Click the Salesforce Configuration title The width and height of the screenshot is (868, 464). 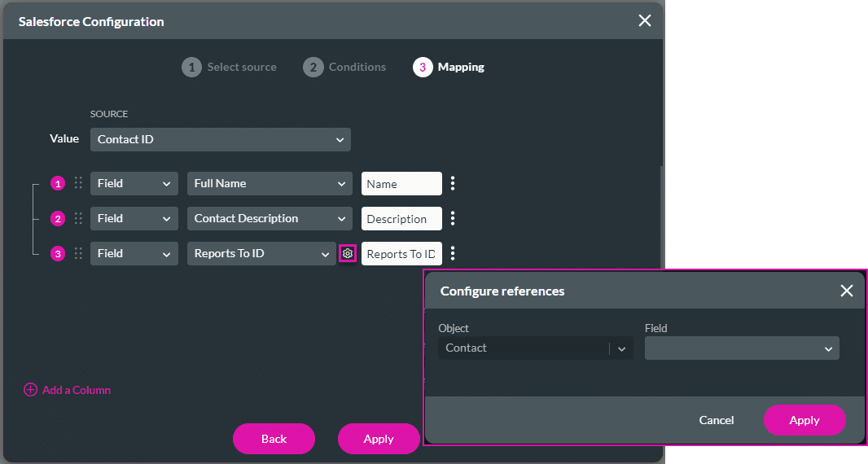[91, 22]
